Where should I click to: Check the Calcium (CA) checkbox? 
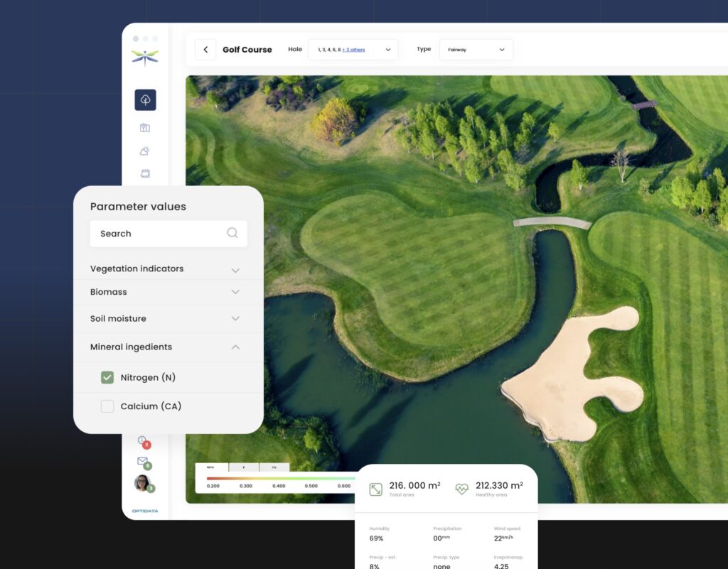click(x=107, y=406)
